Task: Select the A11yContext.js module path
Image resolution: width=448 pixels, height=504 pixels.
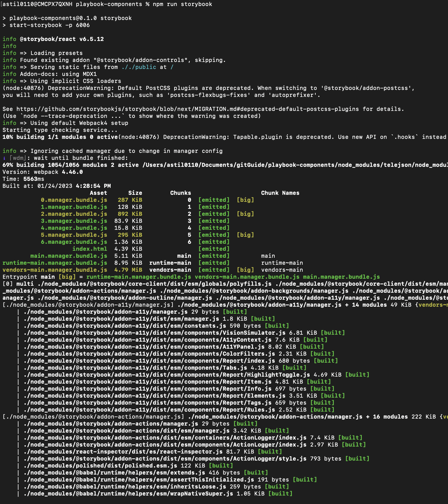Action: point(148,340)
